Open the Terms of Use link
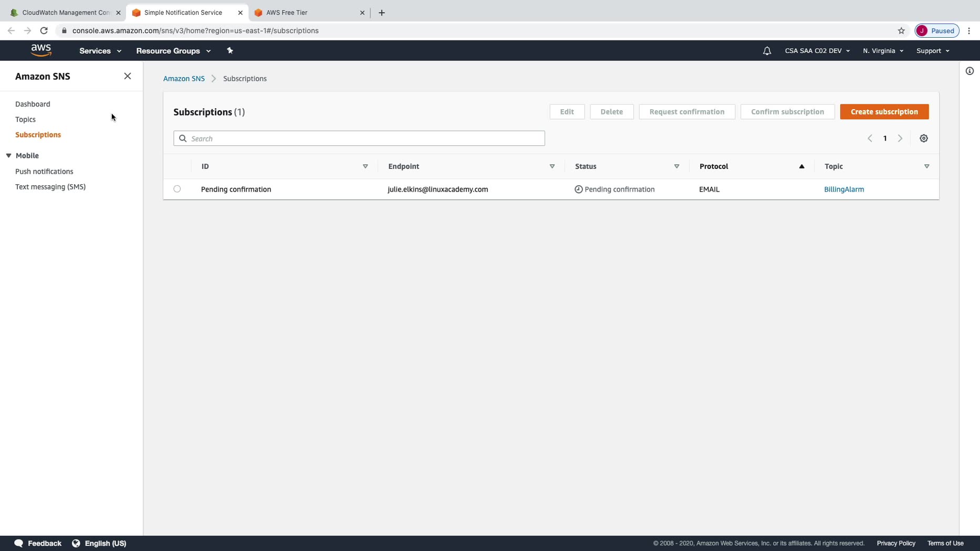This screenshot has width=980, height=551. [945, 543]
